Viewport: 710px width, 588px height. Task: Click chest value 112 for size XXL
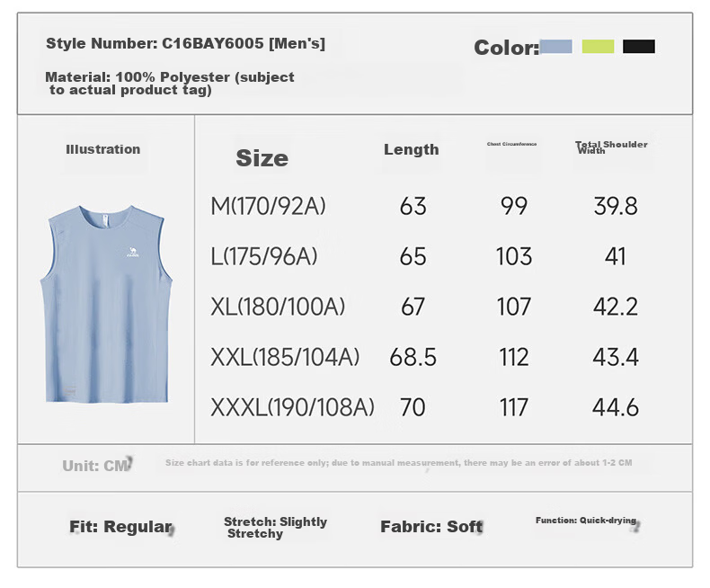coord(514,358)
